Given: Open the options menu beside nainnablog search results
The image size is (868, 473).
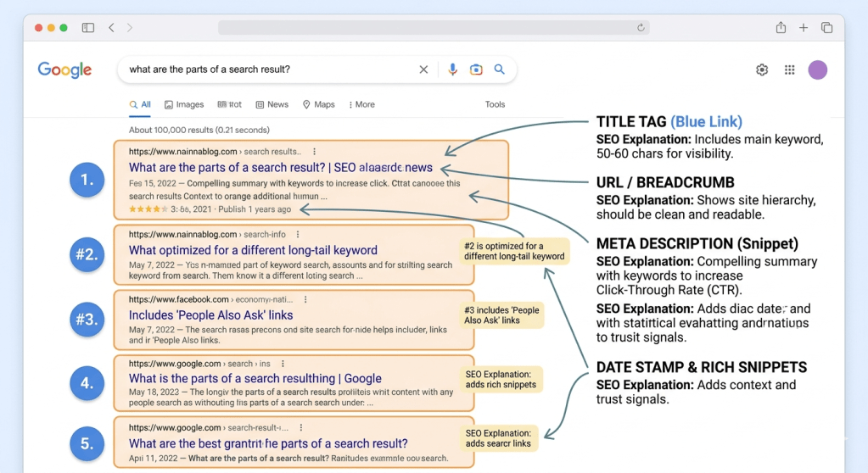Looking at the screenshot, I should tap(315, 152).
